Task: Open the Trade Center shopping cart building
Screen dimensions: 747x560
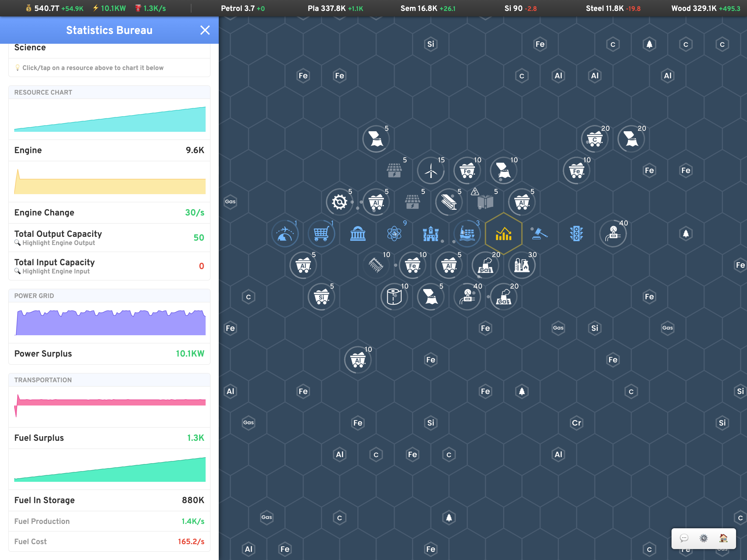Action: click(x=321, y=234)
